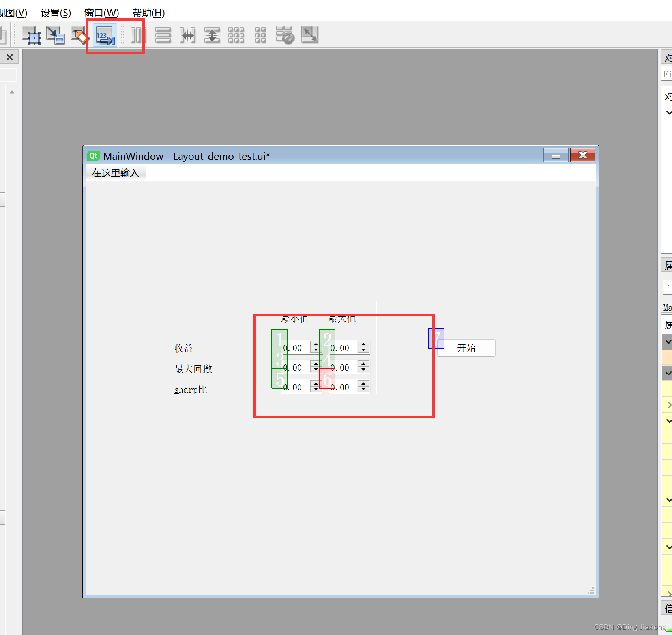Activate the Edit Buddies tool
The width and height of the screenshot is (672, 635).
(x=79, y=35)
